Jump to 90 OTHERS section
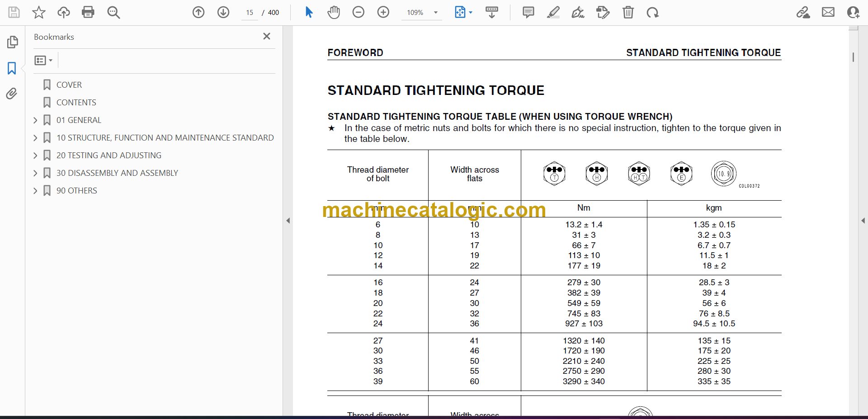The height and width of the screenshot is (419, 868). pyautogui.click(x=77, y=190)
